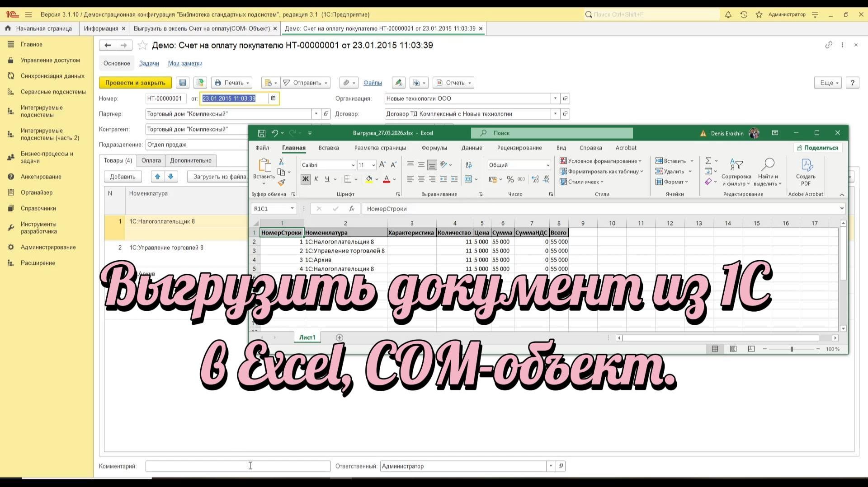Select the underline formatting icon
The image size is (868, 487).
click(326, 179)
